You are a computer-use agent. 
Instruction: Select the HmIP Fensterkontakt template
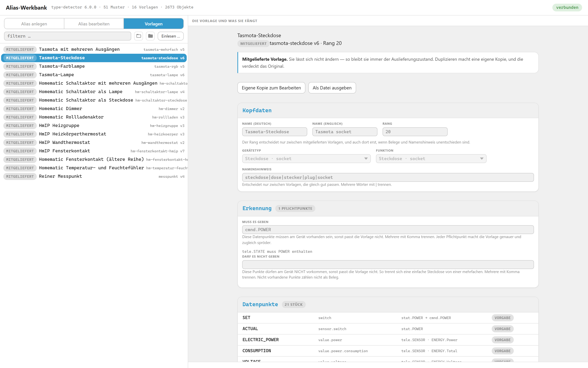[x=94, y=151]
